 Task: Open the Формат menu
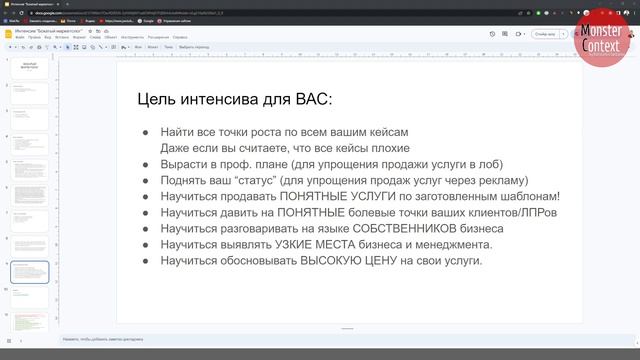79,38
